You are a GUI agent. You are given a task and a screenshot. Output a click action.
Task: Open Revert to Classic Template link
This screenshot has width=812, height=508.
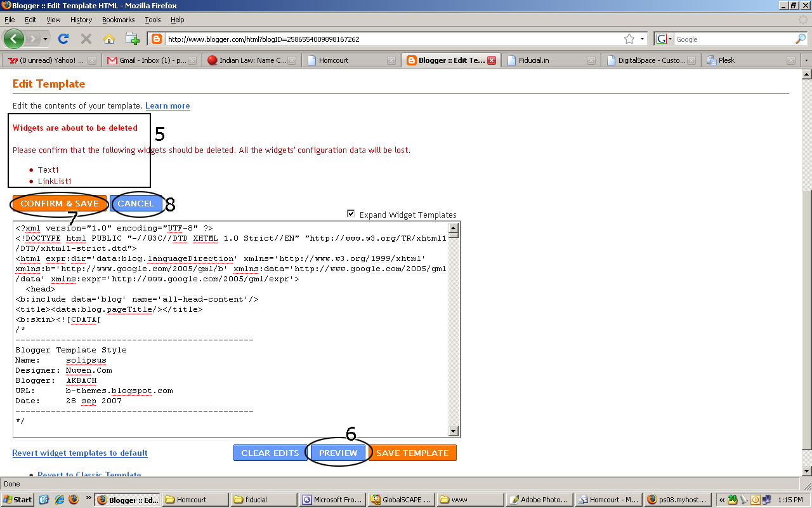[x=89, y=475]
